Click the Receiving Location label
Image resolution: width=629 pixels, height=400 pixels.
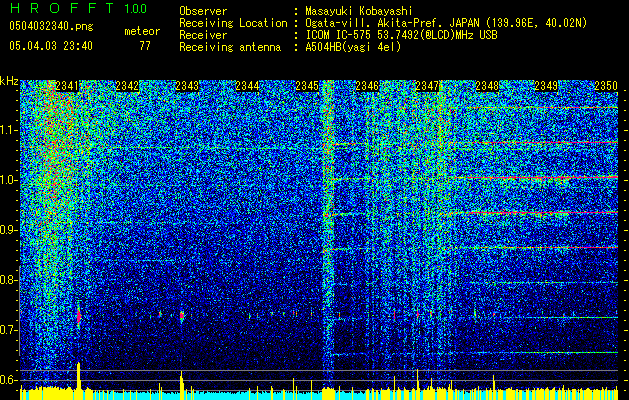[233, 23]
